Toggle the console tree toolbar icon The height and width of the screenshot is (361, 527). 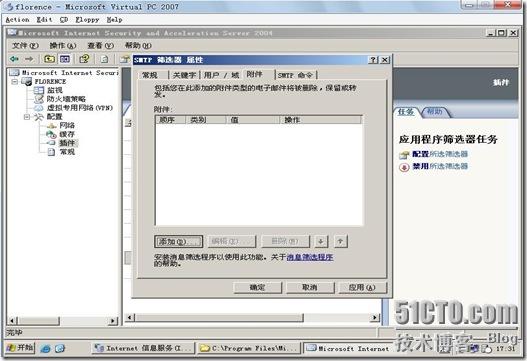65,59
